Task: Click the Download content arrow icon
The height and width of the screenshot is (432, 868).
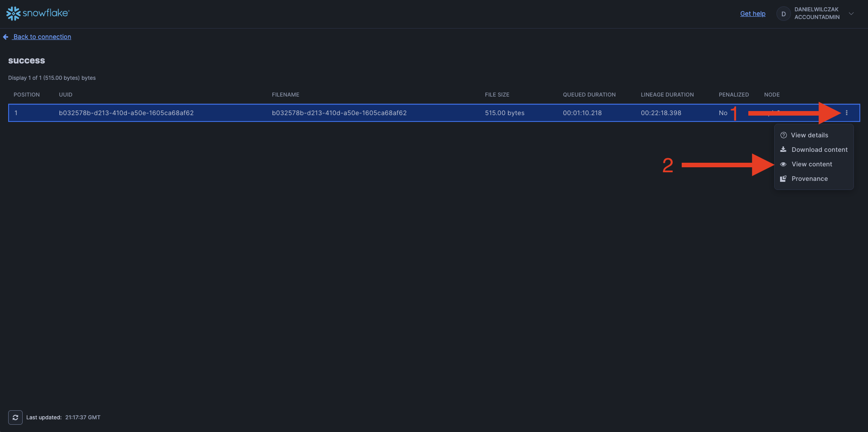Action: (x=783, y=150)
